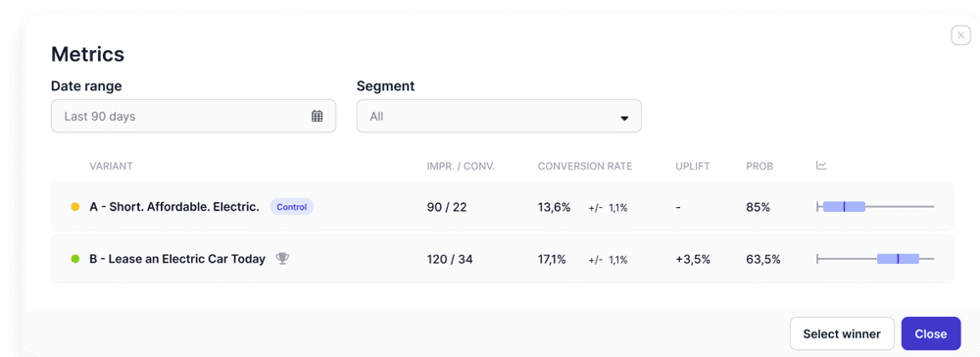Sort by the Uplift column header
980x357 pixels.
pos(693,166)
